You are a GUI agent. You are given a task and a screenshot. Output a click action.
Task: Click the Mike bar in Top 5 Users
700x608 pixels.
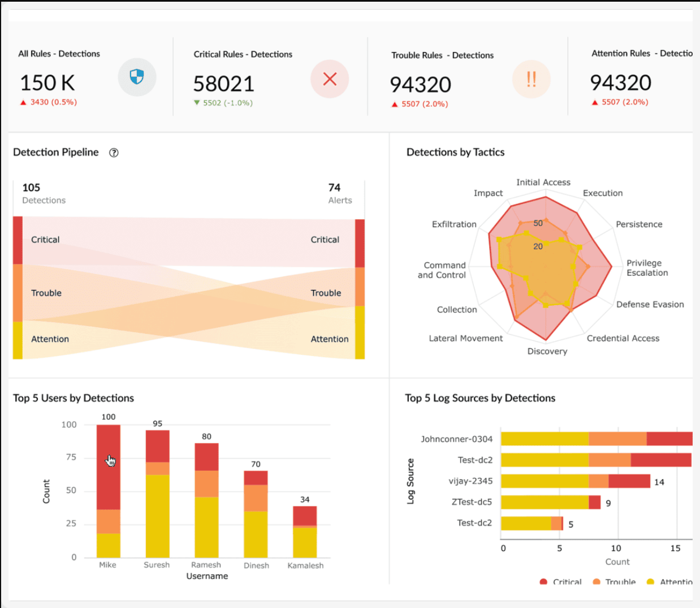(108, 490)
